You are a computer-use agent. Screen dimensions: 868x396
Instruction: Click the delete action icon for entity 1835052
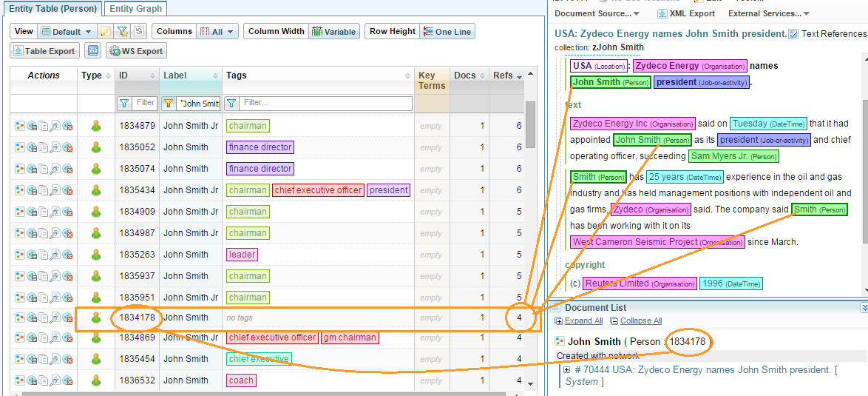pos(68,147)
